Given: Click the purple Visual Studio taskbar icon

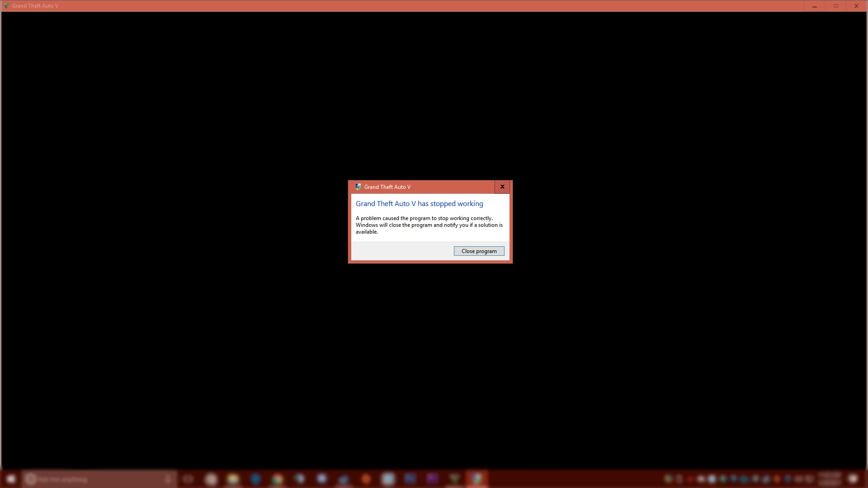Looking at the screenshot, I should coord(432,479).
